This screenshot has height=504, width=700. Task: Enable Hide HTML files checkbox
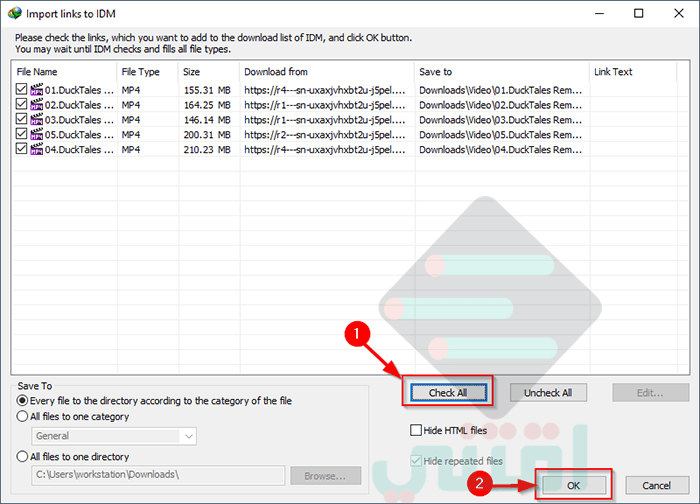(416, 430)
